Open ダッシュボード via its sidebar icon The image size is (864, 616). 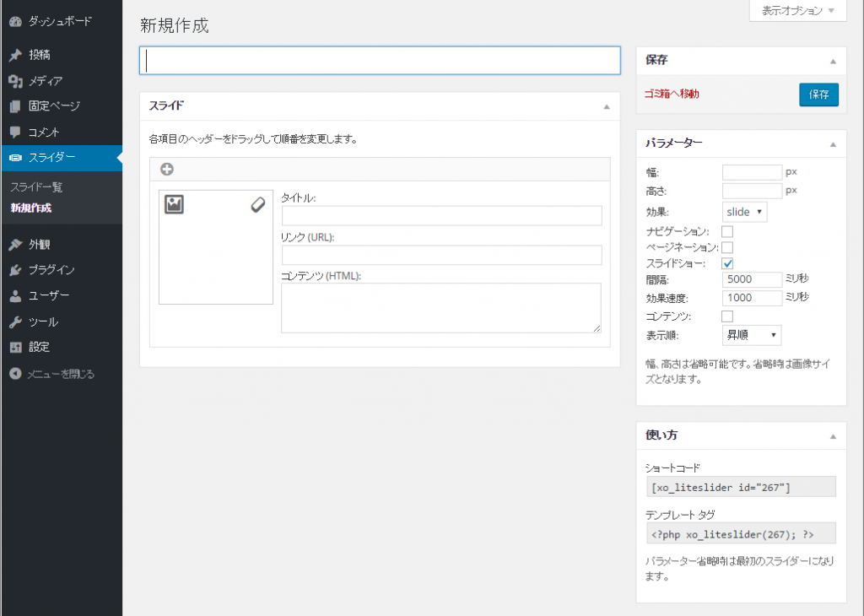(x=15, y=21)
